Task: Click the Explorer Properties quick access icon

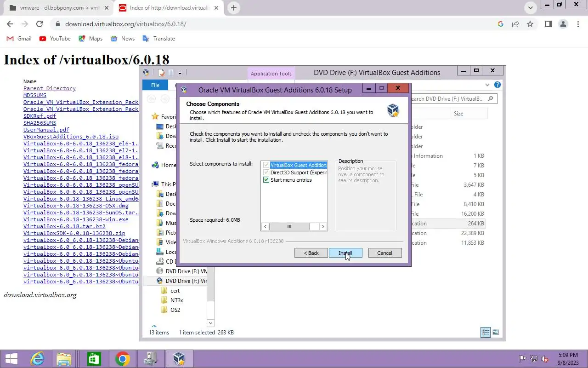Action: tap(161, 73)
